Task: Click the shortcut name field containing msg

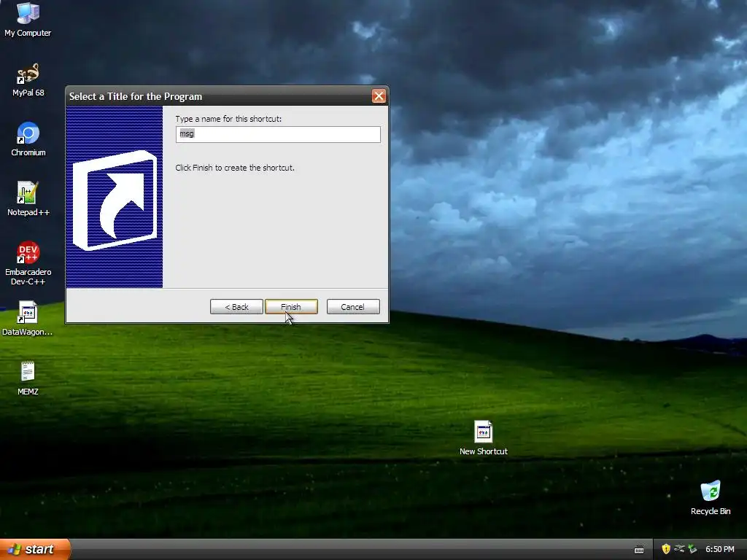Action: pos(278,134)
